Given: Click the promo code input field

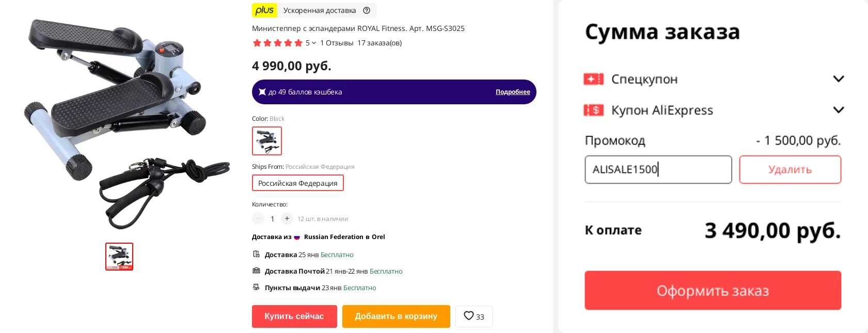Looking at the screenshot, I should tap(658, 169).
